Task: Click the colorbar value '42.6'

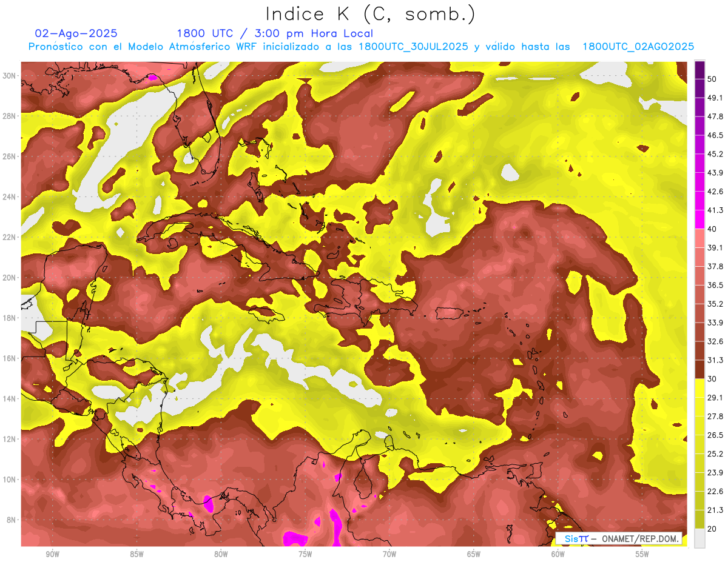Action: (715, 192)
